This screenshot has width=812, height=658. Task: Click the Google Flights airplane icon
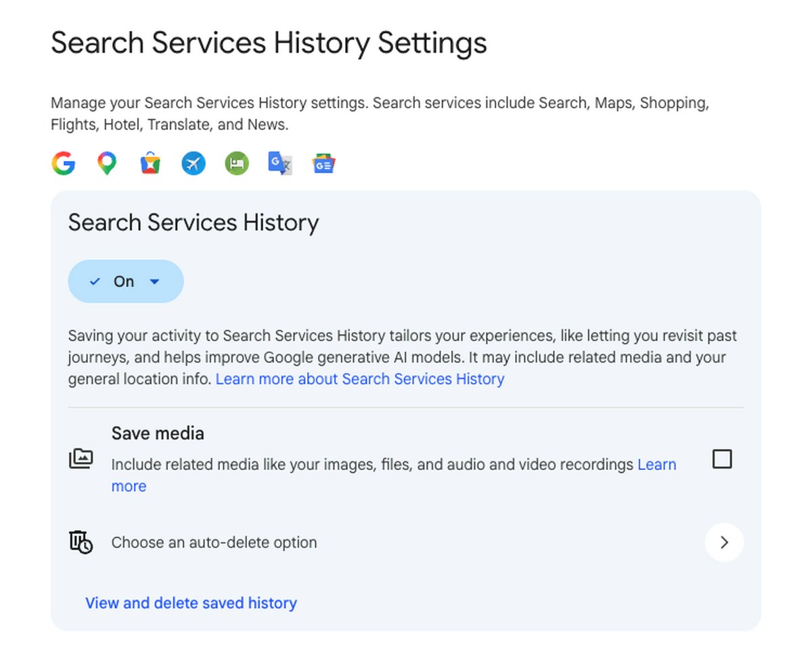click(x=194, y=163)
